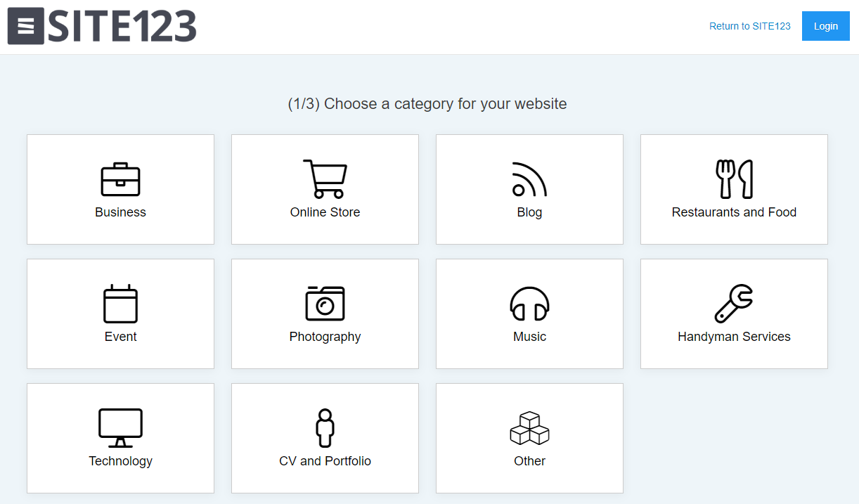Select the camera Photography icon
The width and height of the screenshot is (859, 504).
325,304
